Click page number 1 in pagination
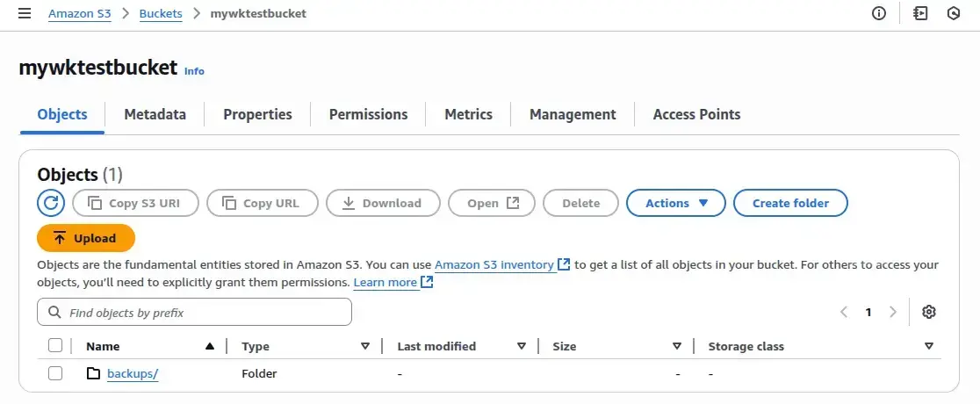 coord(868,312)
